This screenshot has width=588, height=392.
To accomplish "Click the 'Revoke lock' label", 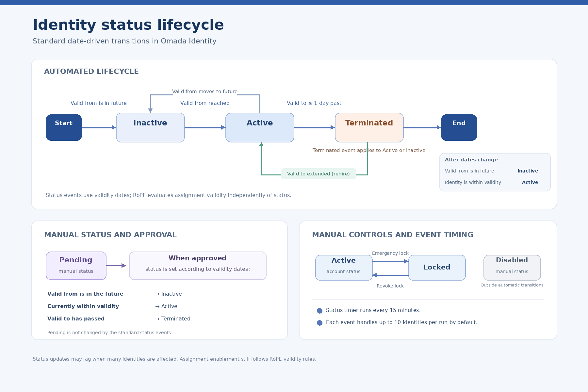I will point(390,286).
